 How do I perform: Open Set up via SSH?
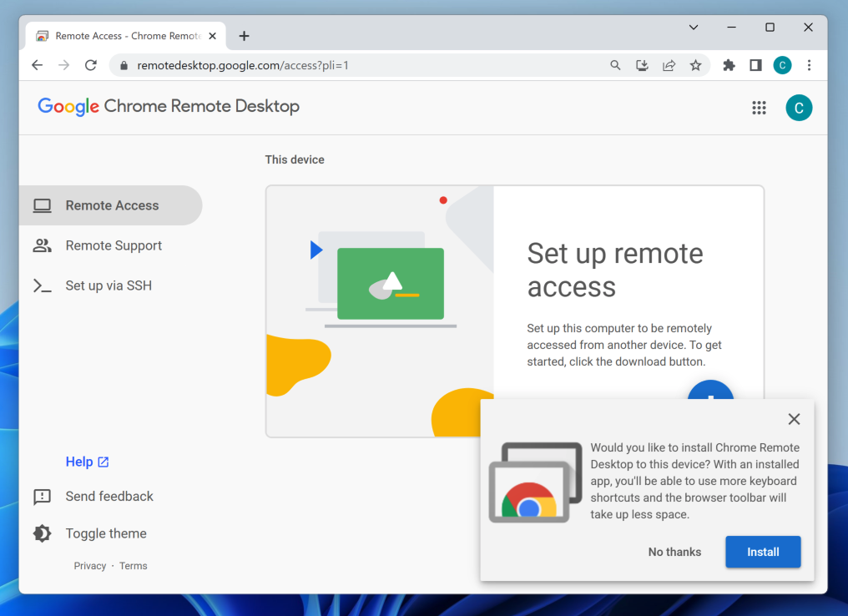[110, 285]
